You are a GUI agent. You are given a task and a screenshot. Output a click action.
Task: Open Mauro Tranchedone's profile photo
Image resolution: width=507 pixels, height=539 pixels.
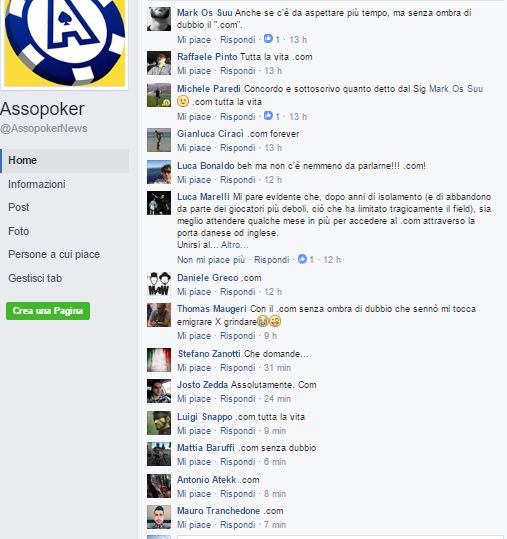(159, 517)
